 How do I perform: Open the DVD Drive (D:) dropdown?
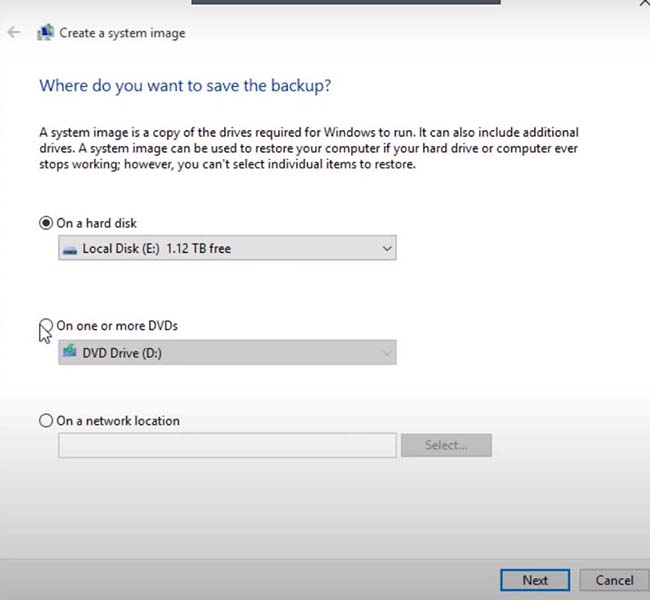[227, 352]
